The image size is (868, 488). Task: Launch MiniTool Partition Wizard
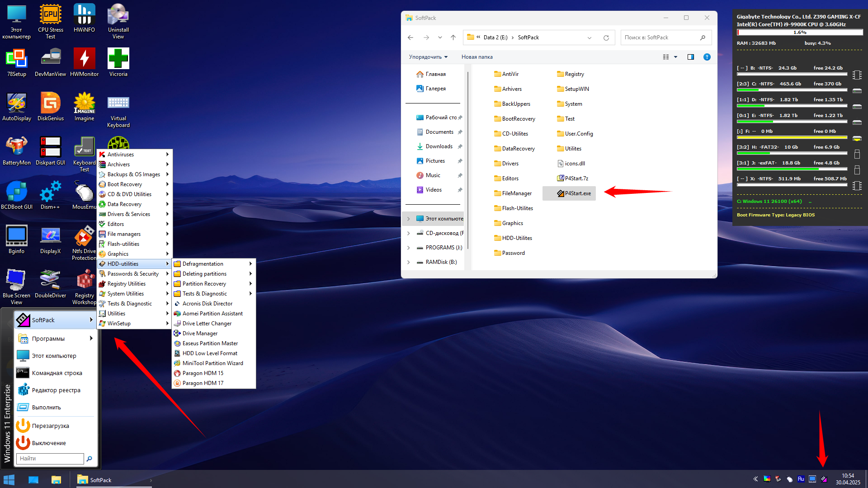point(213,363)
